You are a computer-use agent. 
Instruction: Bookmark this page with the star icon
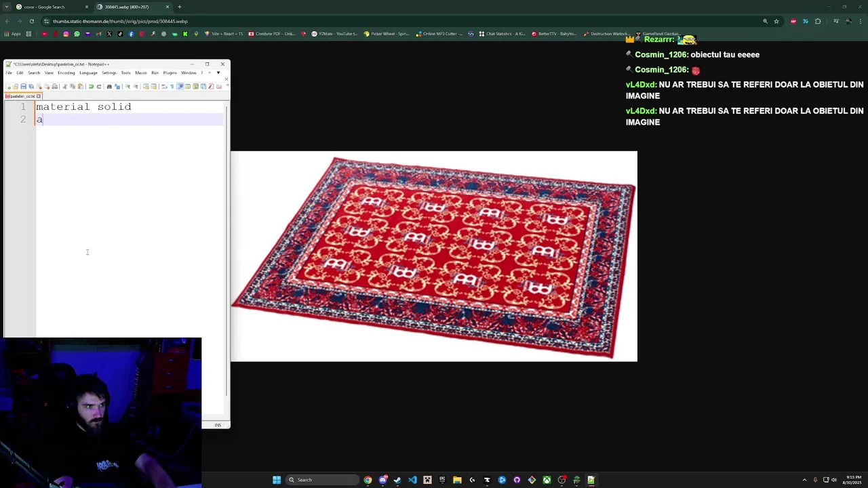(776, 21)
